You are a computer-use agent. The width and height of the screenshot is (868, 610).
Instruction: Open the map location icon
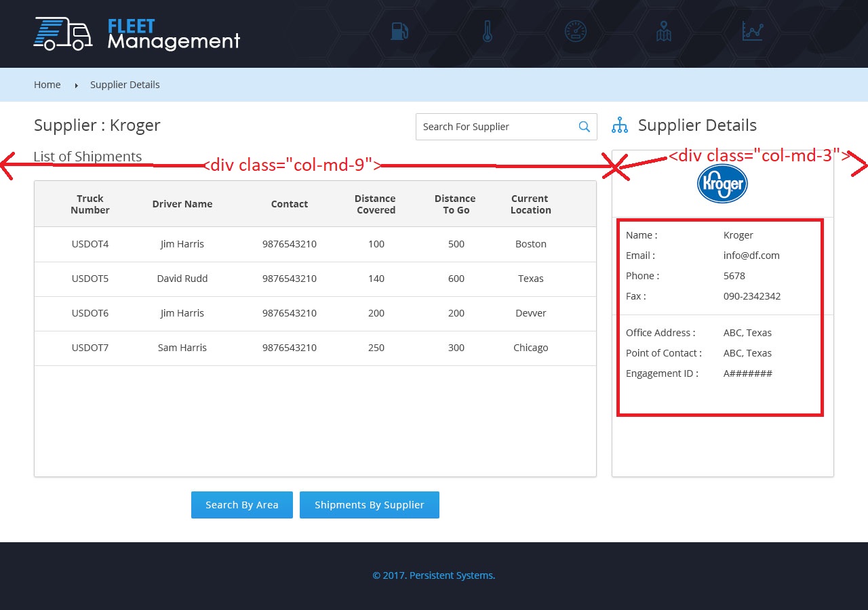pyautogui.click(x=664, y=31)
